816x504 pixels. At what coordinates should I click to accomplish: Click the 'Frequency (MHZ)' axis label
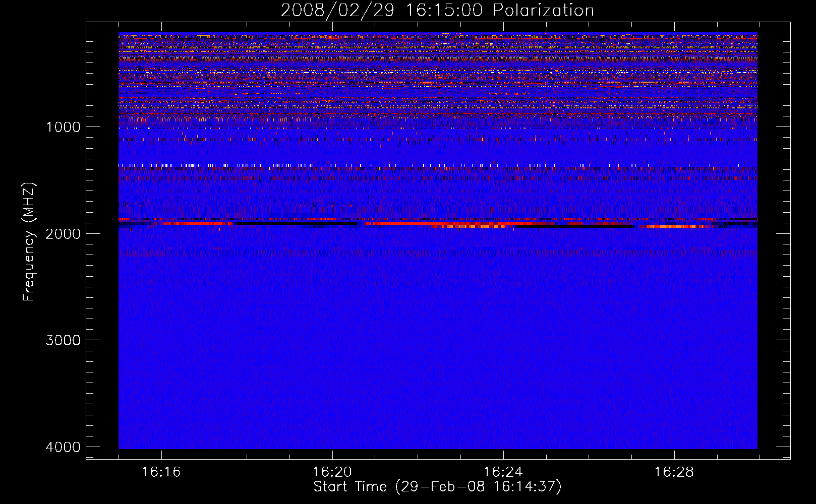(x=28, y=242)
